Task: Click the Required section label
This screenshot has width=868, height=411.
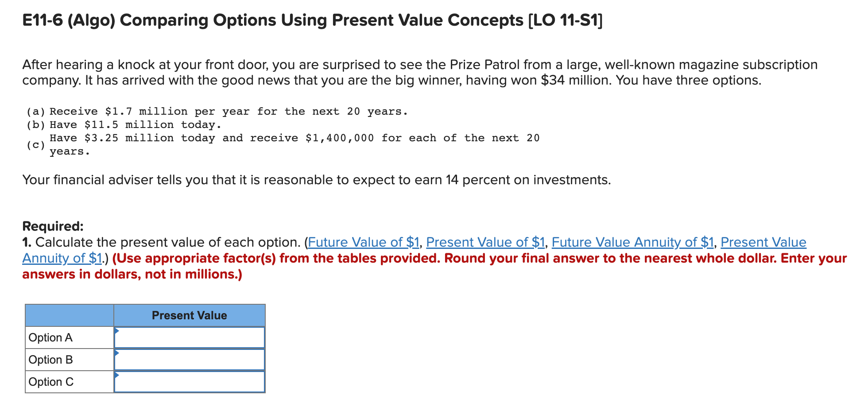Action: [52, 226]
